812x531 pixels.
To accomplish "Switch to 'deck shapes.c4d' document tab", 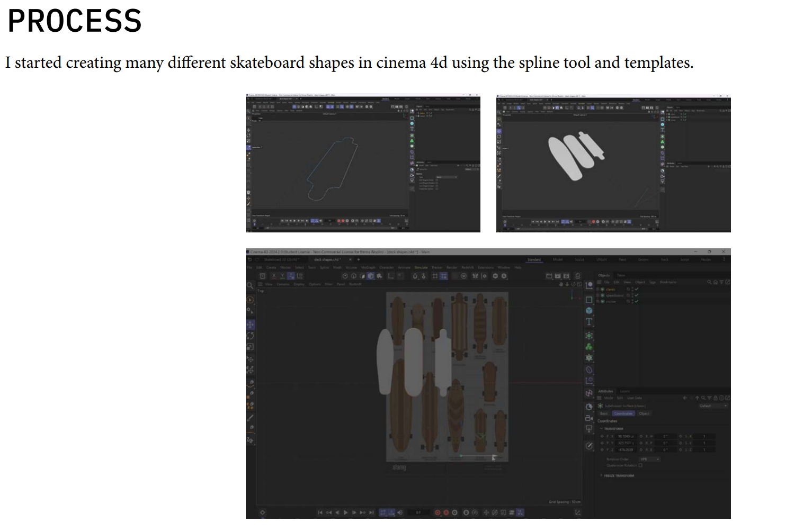I will (327, 259).
